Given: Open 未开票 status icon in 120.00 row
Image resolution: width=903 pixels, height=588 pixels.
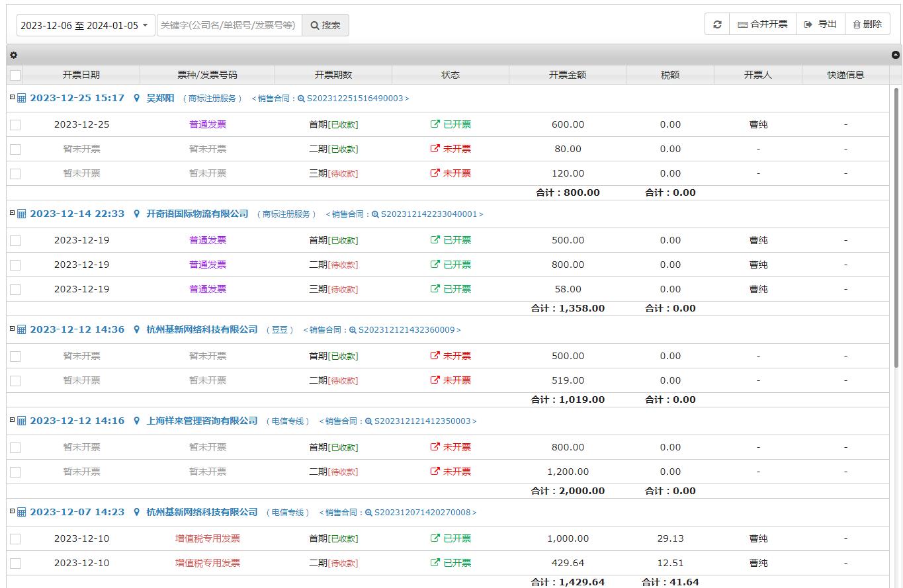Looking at the screenshot, I should pos(435,173).
